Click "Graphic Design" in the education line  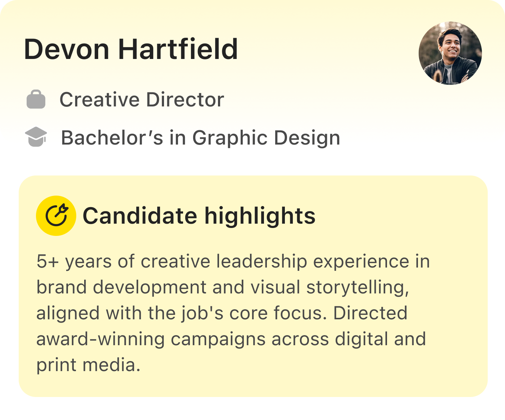tap(266, 138)
